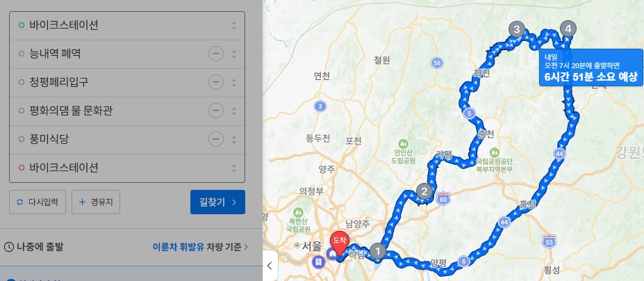The image size is (644, 281).
Task: Open 나중에 출발 departure time setting
Action: coord(34,247)
